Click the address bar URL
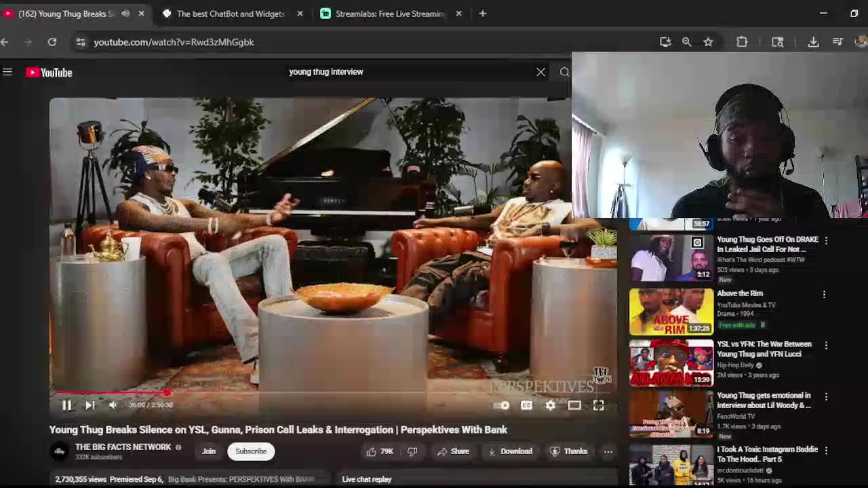The width and height of the screenshot is (868, 488). pos(174,42)
